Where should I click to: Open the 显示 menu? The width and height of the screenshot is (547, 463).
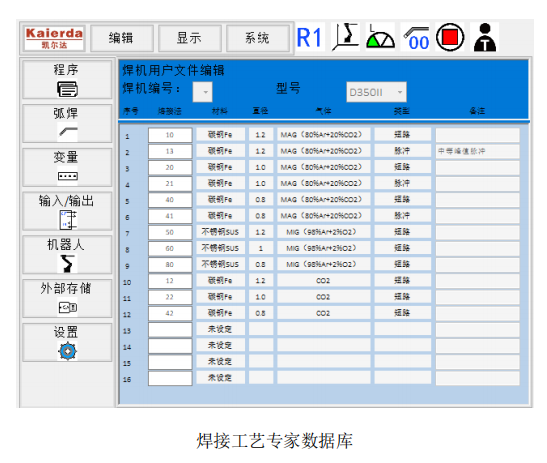click(x=190, y=38)
